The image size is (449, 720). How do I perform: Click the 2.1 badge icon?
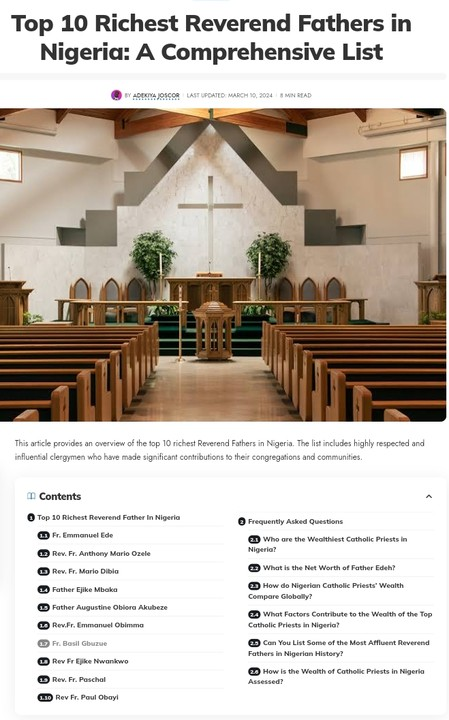tap(254, 540)
